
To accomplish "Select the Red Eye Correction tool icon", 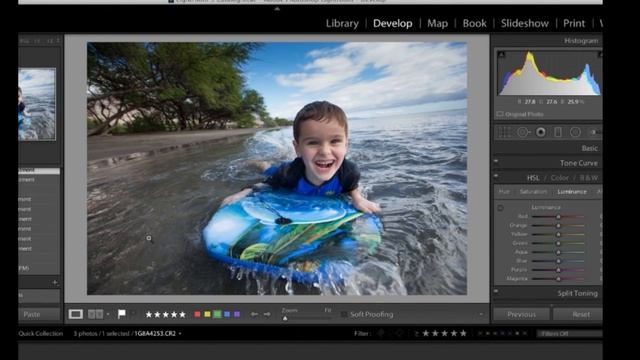I will [x=541, y=132].
